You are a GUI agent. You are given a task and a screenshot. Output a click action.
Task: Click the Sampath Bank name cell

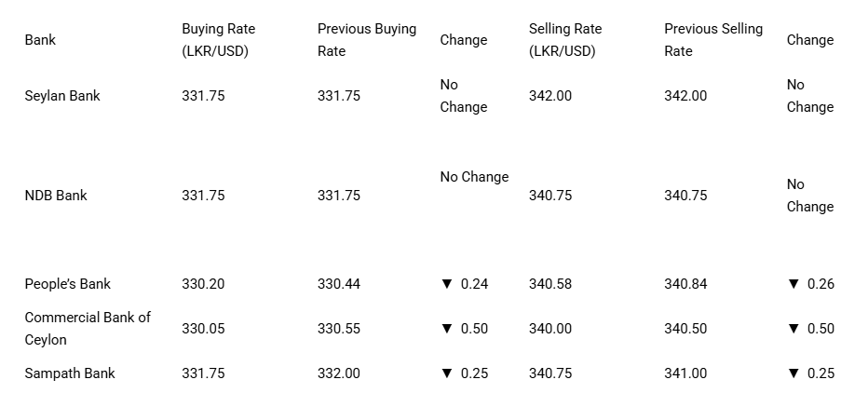(x=70, y=373)
